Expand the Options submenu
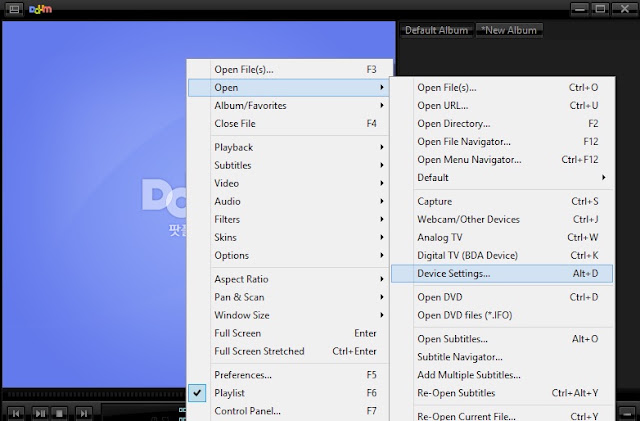640x421 pixels. pyautogui.click(x=289, y=255)
